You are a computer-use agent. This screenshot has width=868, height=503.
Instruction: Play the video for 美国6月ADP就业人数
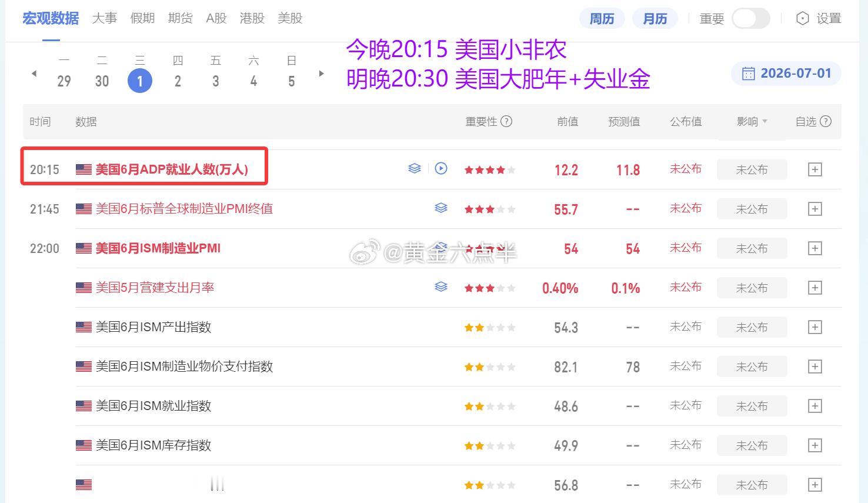(x=441, y=169)
